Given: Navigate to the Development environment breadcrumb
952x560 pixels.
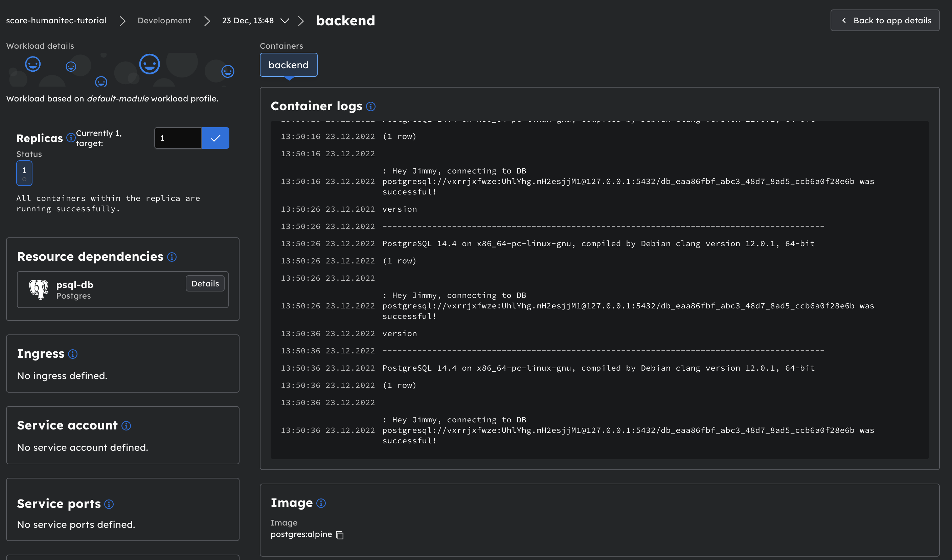Looking at the screenshot, I should [164, 20].
